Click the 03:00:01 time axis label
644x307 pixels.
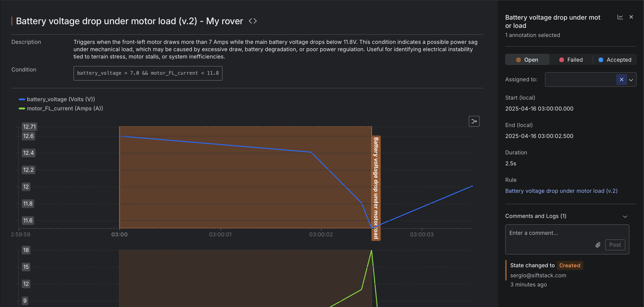coord(220,234)
